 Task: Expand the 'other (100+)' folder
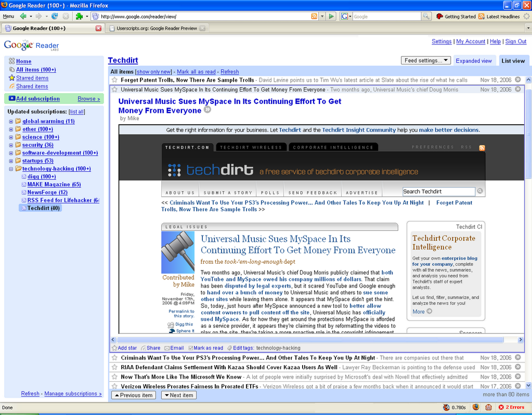(x=11, y=129)
